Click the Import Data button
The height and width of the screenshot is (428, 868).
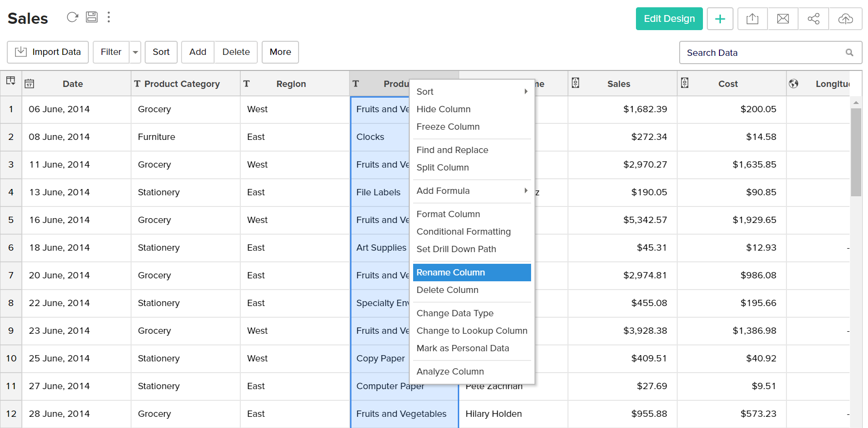point(48,52)
